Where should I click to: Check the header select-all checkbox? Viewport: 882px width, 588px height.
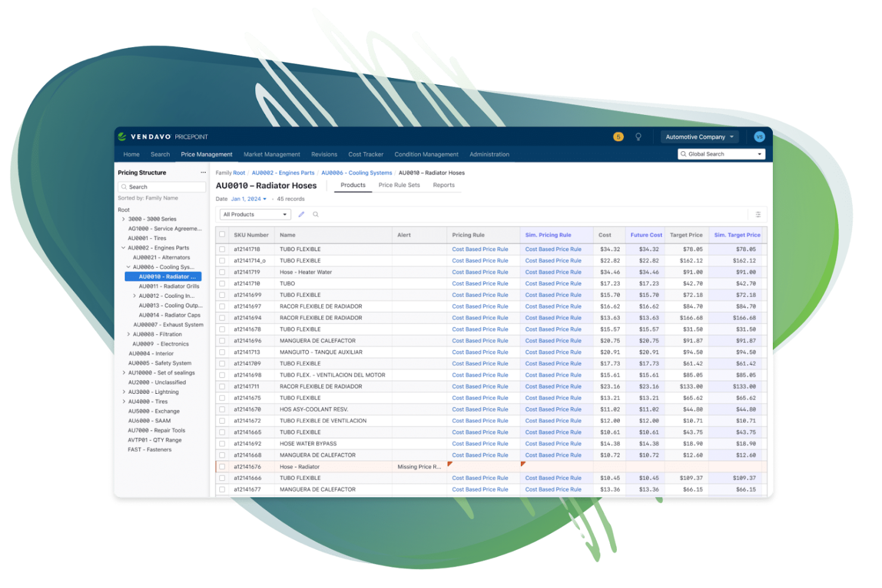(222, 235)
